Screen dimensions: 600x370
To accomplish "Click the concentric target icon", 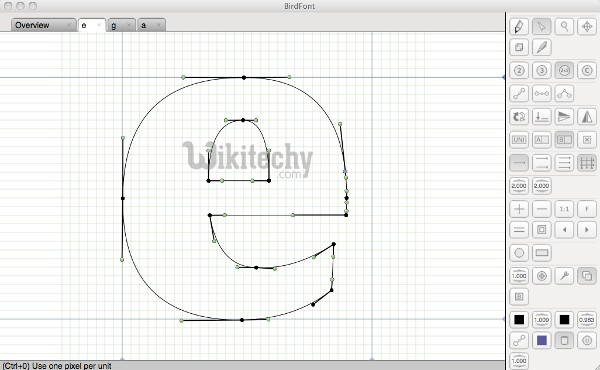I will (x=541, y=276).
